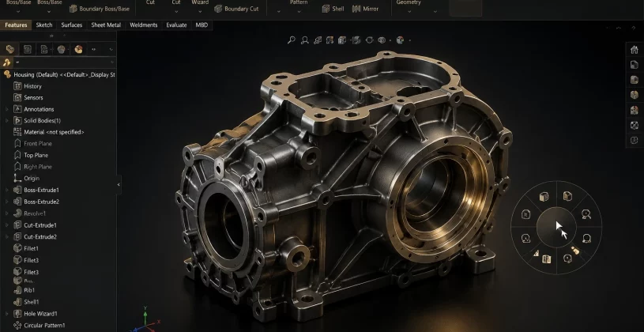Select the Right Plane item
644x332 pixels.
[33, 167]
